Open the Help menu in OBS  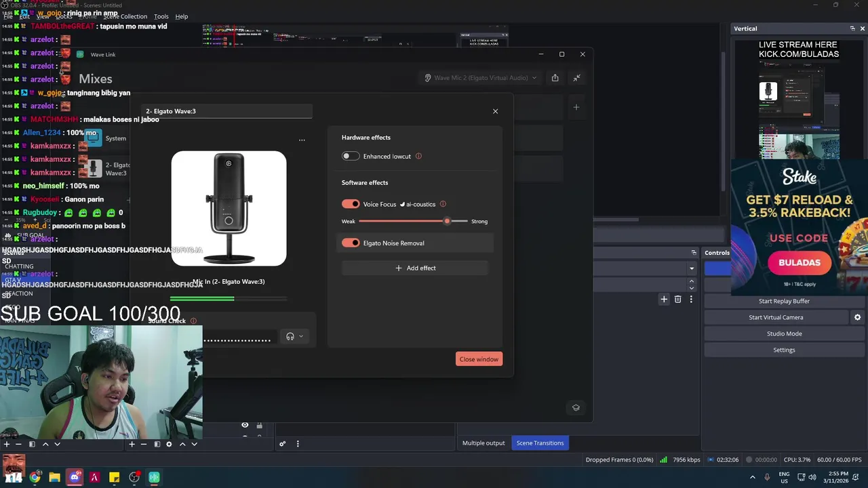point(182,16)
